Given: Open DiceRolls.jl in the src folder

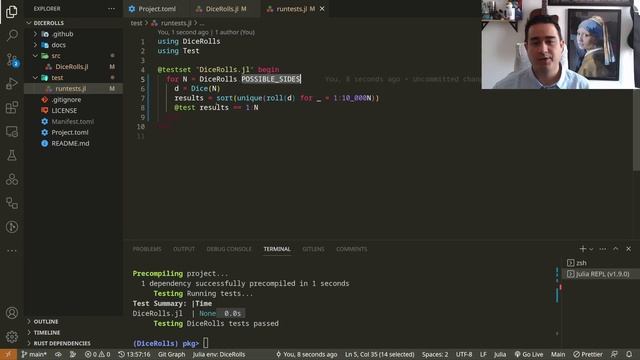Looking at the screenshot, I should point(73,67).
